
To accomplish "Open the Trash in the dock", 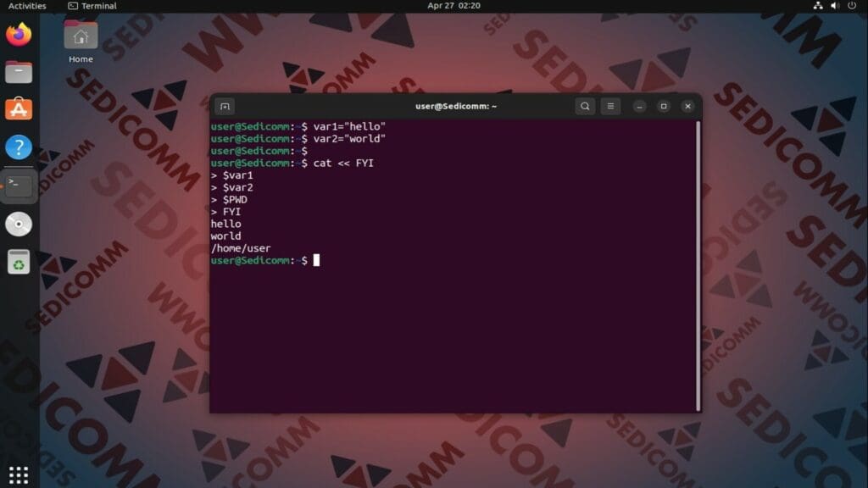I will pos(19,262).
